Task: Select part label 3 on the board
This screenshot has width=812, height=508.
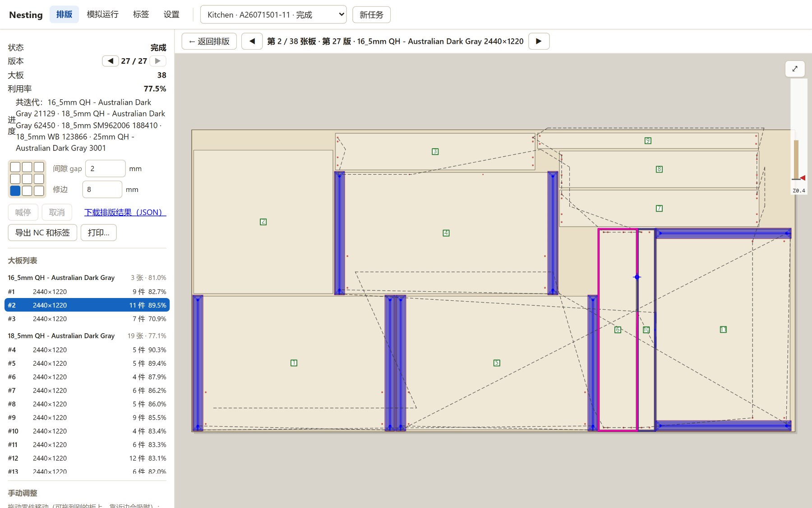Action: [x=435, y=151]
